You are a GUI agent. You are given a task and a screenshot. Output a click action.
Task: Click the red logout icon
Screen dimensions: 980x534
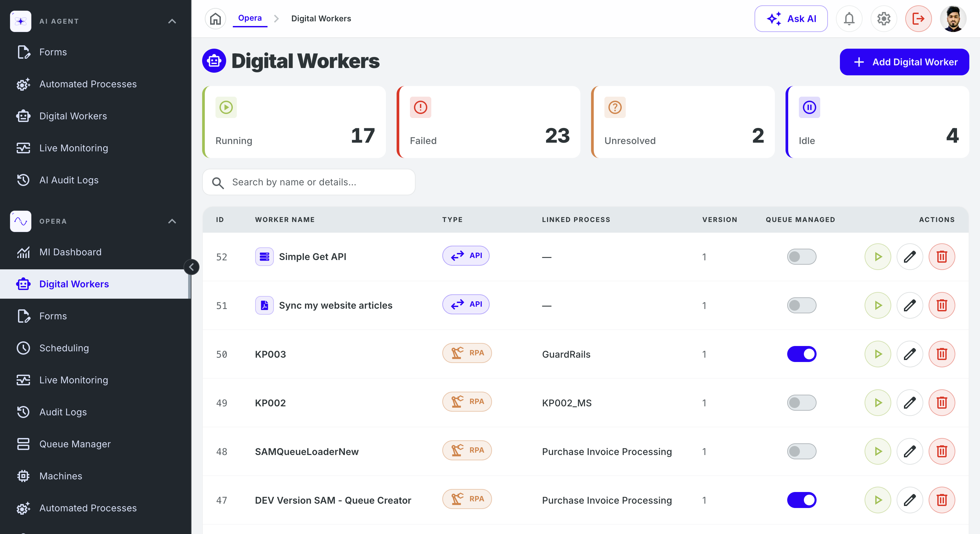(918, 19)
